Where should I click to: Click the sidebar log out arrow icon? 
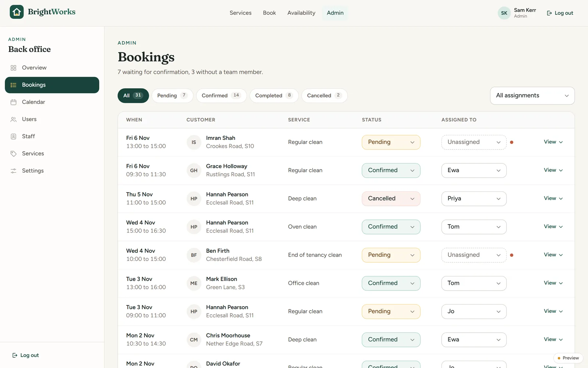(15, 355)
